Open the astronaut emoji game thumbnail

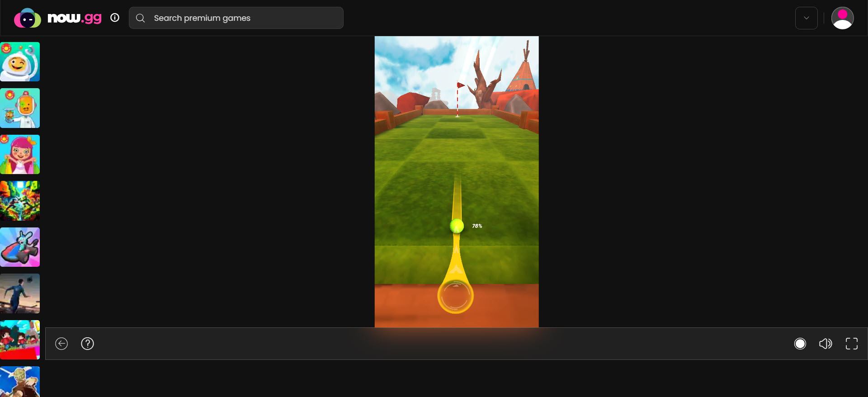[20, 62]
